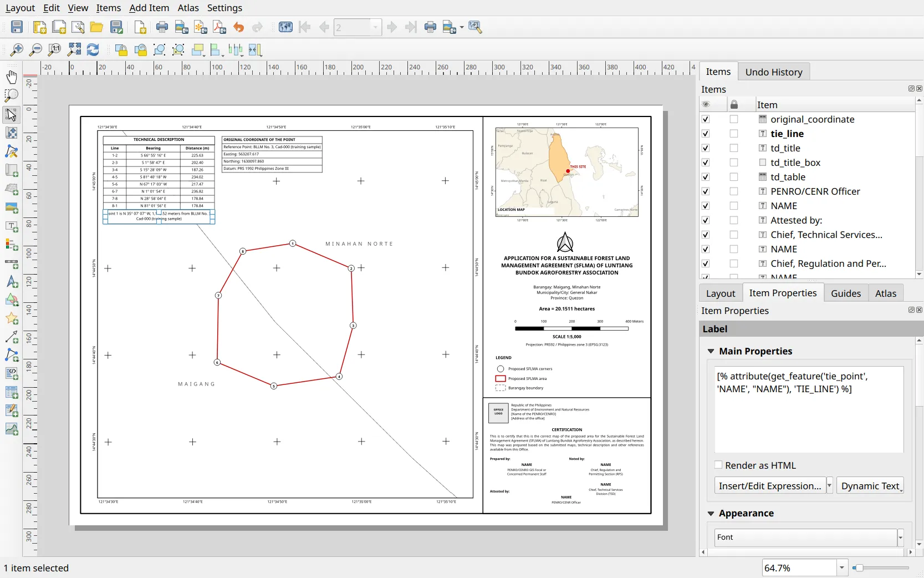Switch to the Guides tab
924x578 pixels.
pos(846,293)
